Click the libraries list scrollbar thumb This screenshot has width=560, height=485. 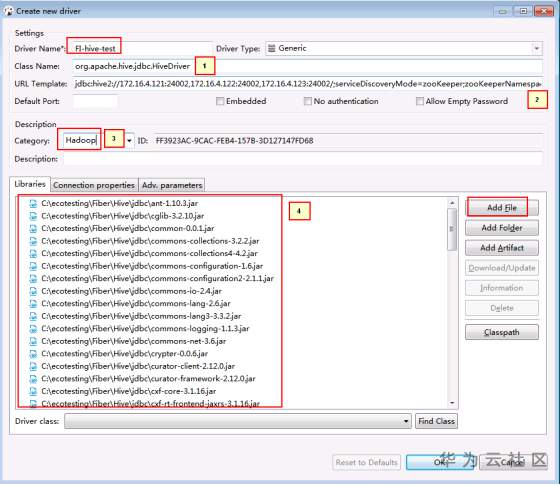tap(452, 229)
